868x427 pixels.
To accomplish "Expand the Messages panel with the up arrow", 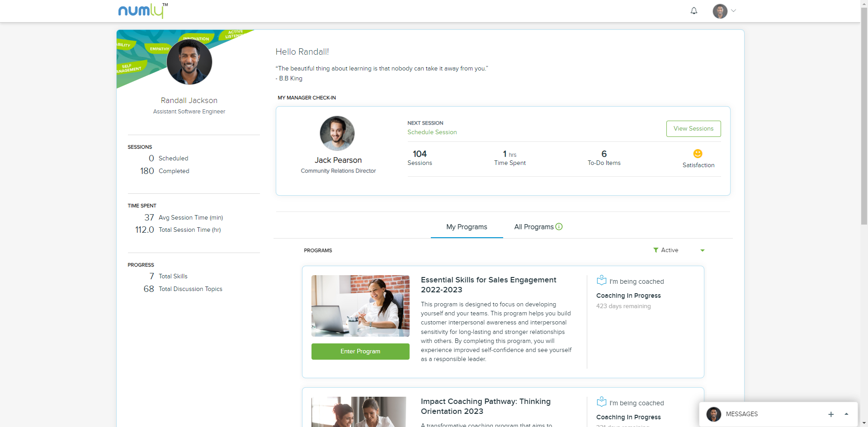I will tap(846, 414).
